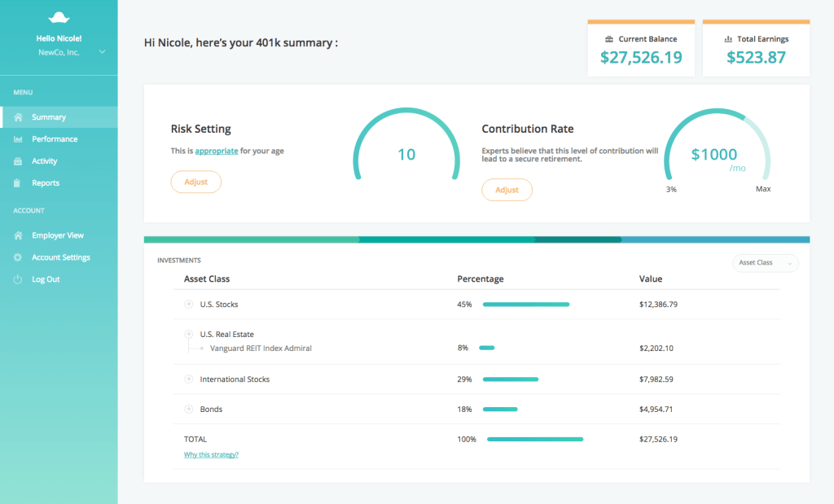Click the Employer View house icon

18,235
